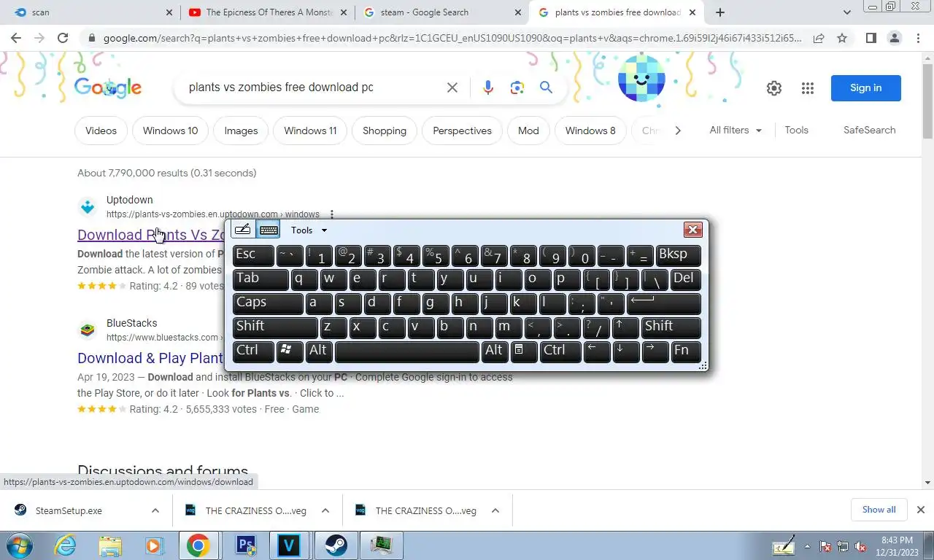
Task: Toggle right Shift key on virtual keyboard
Action: 671,327
